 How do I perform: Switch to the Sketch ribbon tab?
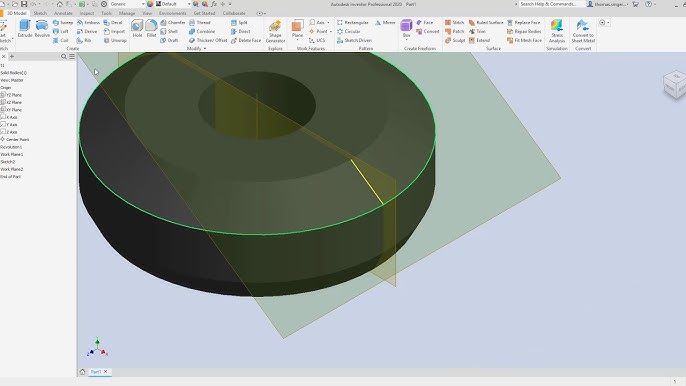40,13
